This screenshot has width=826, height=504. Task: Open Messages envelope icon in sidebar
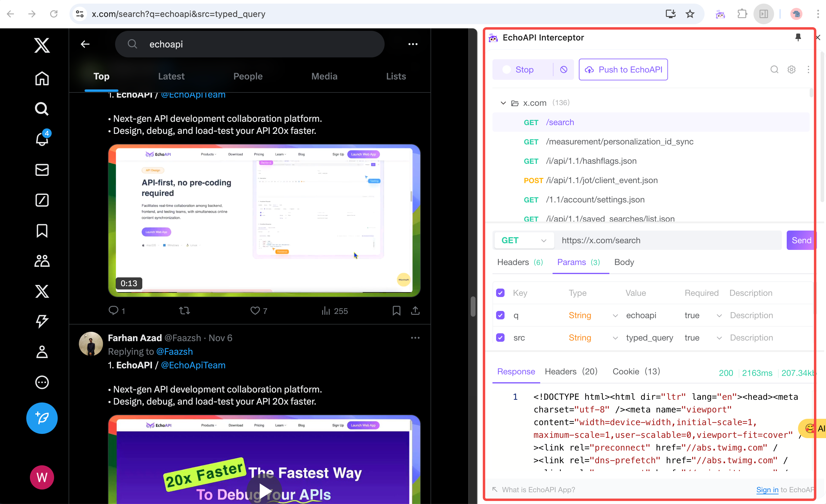[42, 170]
